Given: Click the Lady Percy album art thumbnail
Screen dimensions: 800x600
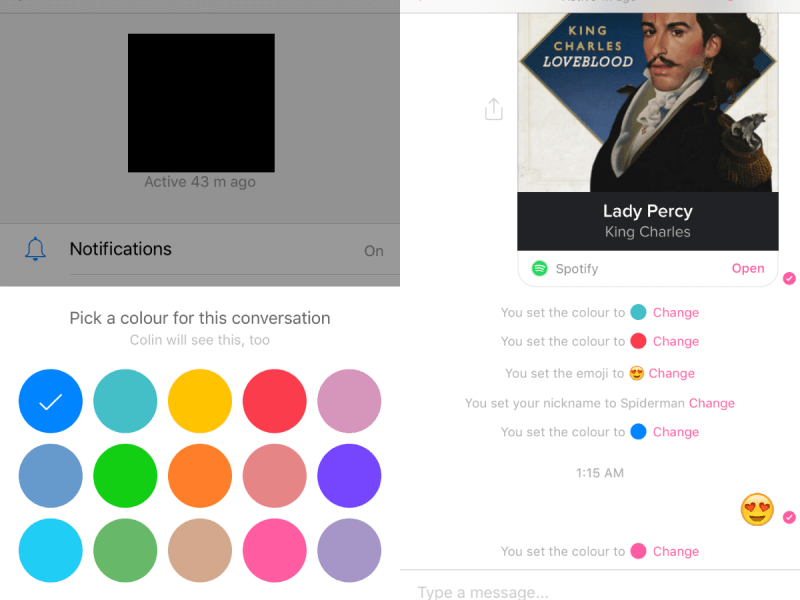Looking at the screenshot, I should pyautogui.click(x=647, y=95).
